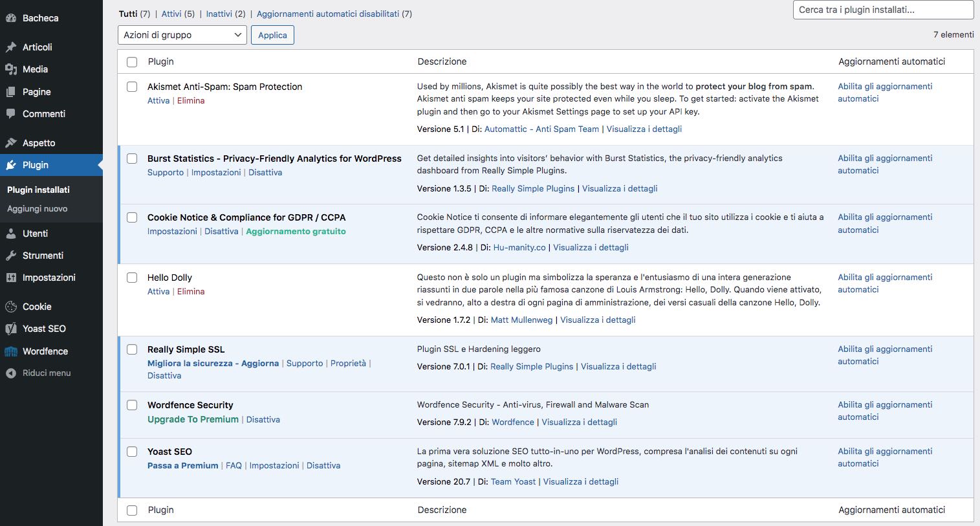Click the Cookie icon in sidebar
Viewport: 980px width, 526px height.
(x=11, y=307)
